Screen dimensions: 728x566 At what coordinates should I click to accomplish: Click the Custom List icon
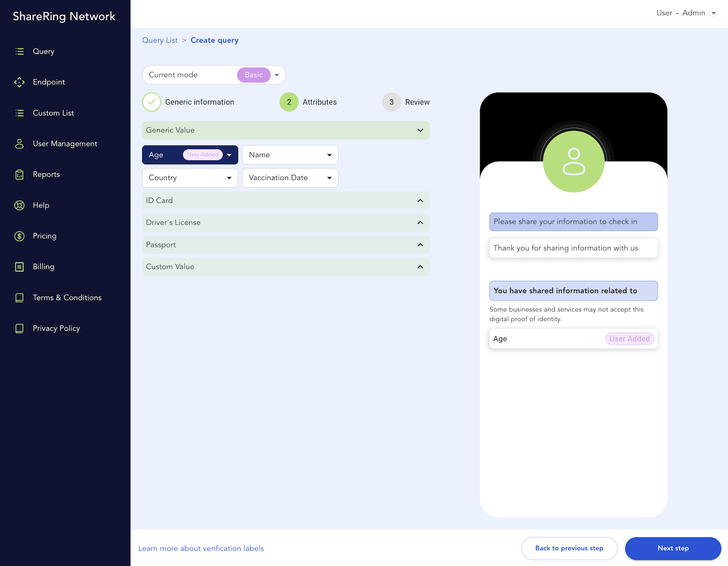(x=20, y=113)
